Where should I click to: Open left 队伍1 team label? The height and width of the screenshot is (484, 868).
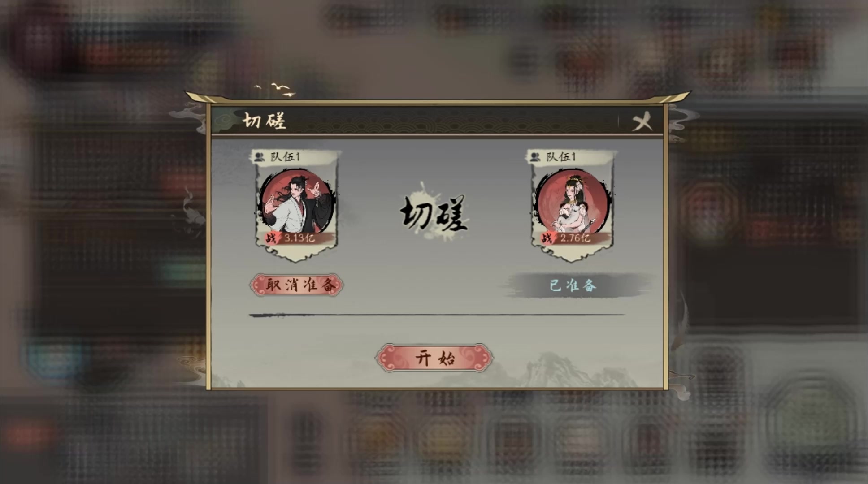pyautogui.click(x=285, y=157)
